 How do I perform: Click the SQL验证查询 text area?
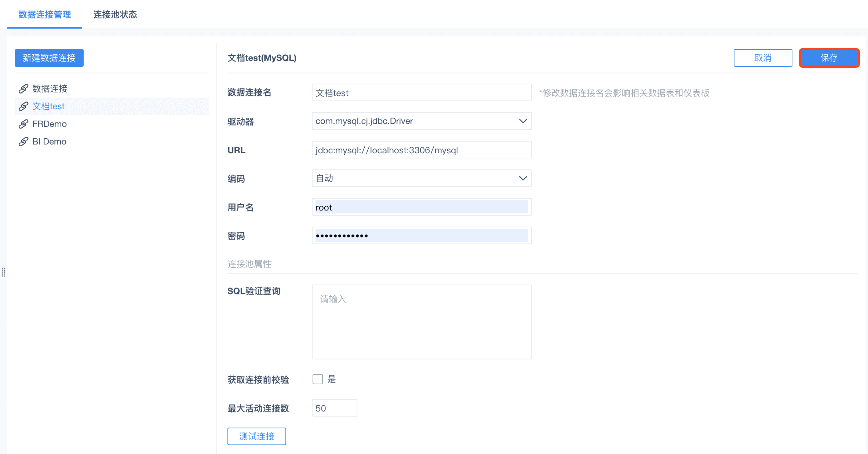tap(421, 322)
